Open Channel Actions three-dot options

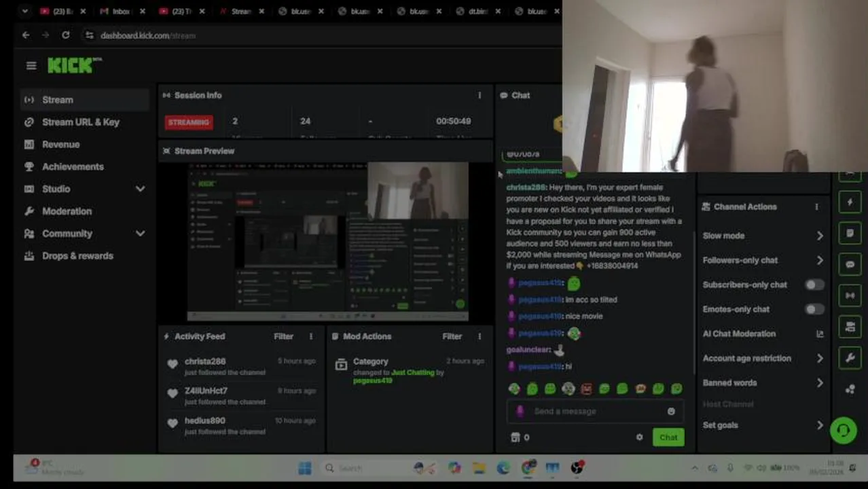[816, 206]
